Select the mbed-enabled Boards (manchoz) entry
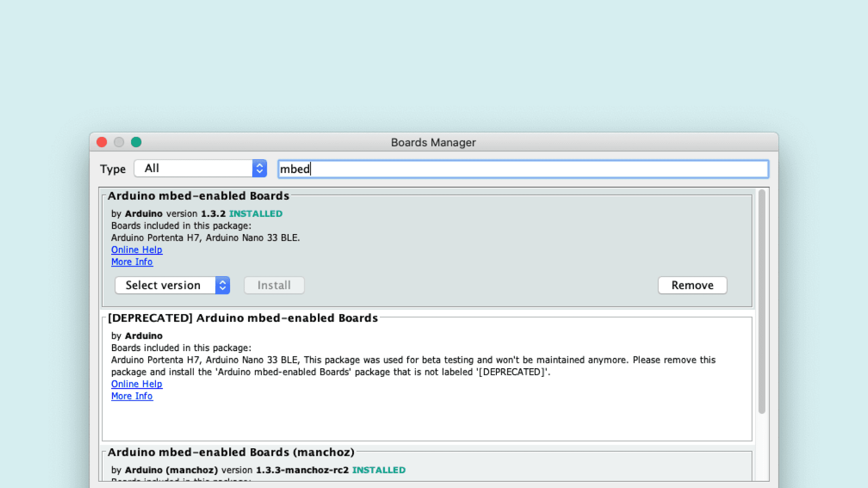Image resolution: width=868 pixels, height=488 pixels. tap(231, 452)
